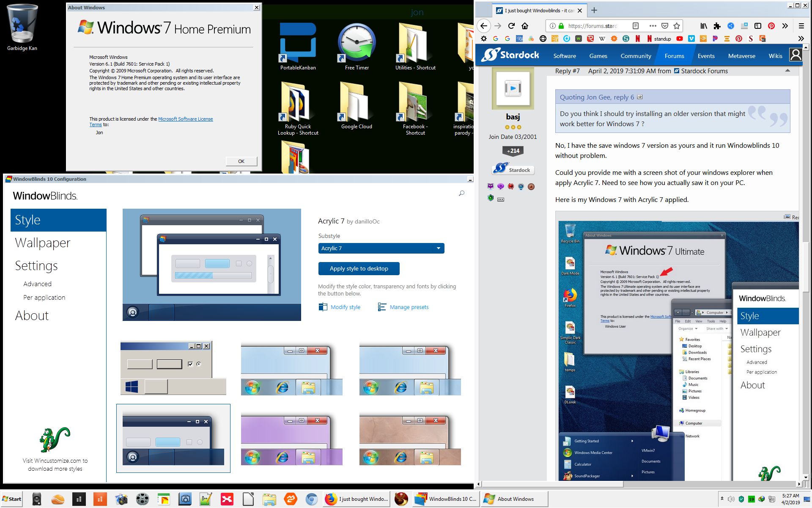
Task: Show hidden tray icons arrow
Action: (722, 499)
